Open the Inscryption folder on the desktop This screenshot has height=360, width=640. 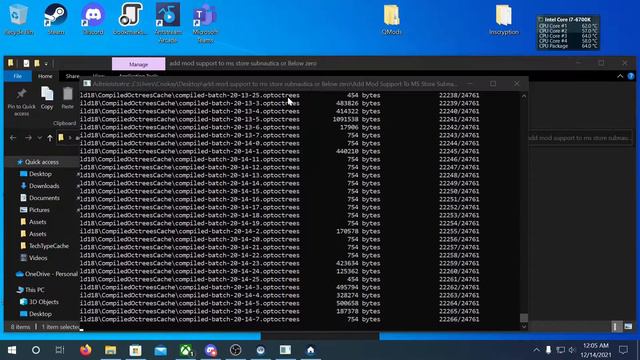point(504,20)
